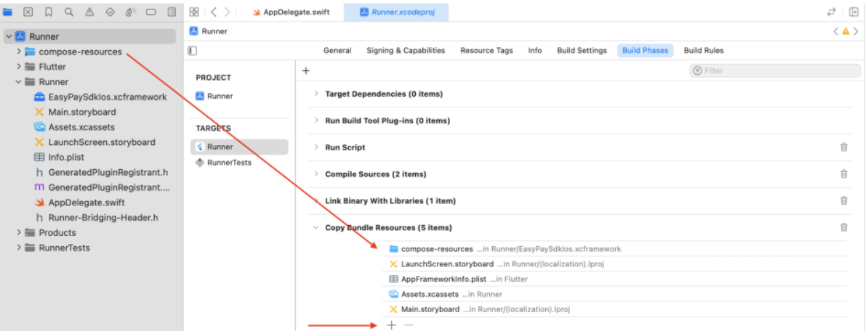The image size is (868, 331).
Task: Switch to Build Rules tab
Action: coord(704,50)
